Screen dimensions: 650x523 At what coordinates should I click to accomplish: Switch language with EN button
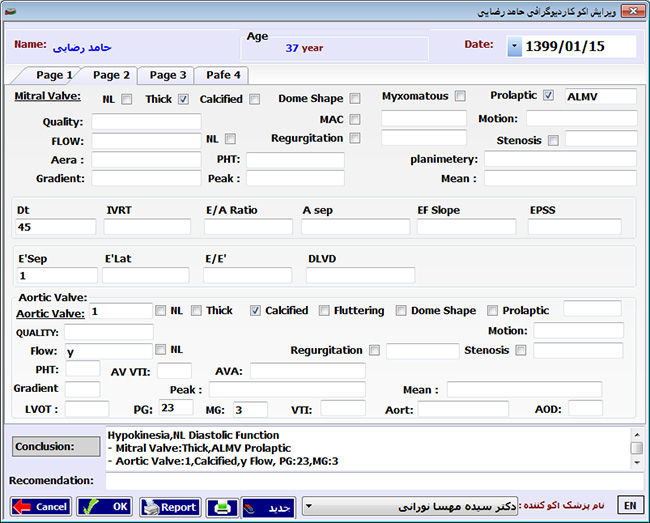630,506
